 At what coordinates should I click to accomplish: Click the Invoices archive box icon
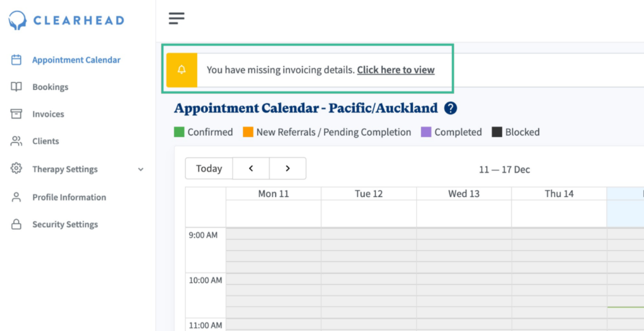[16, 114]
